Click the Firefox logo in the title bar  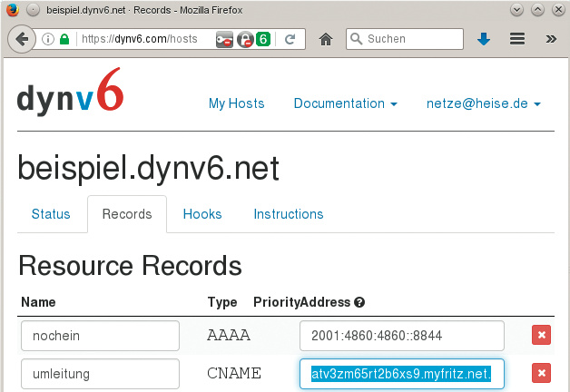pyautogui.click(x=13, y=10)
